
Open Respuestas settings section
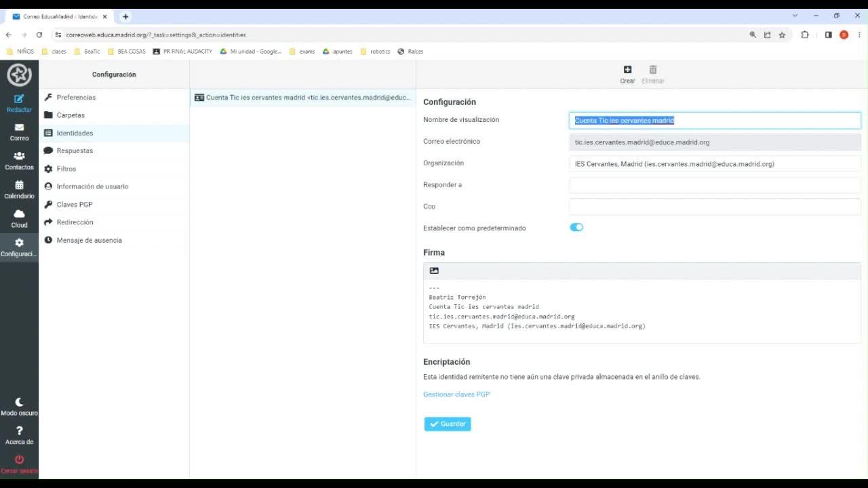click(x=114, y=150)
